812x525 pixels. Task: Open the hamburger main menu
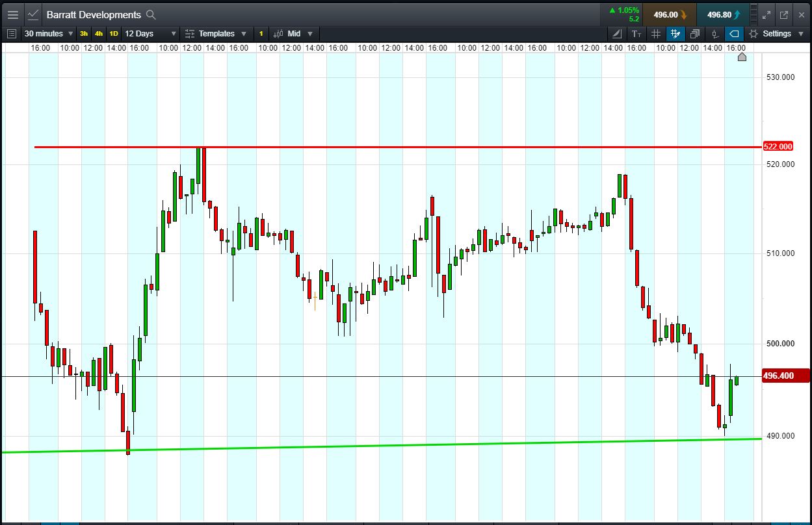pyautogui.click(x=12, y=14)
